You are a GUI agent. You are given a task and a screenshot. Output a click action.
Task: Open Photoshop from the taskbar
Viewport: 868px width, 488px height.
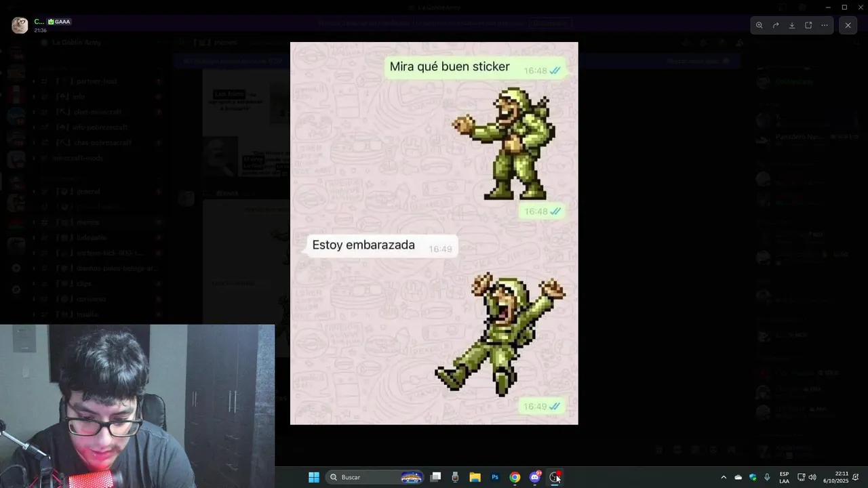[x=495, y=477]
